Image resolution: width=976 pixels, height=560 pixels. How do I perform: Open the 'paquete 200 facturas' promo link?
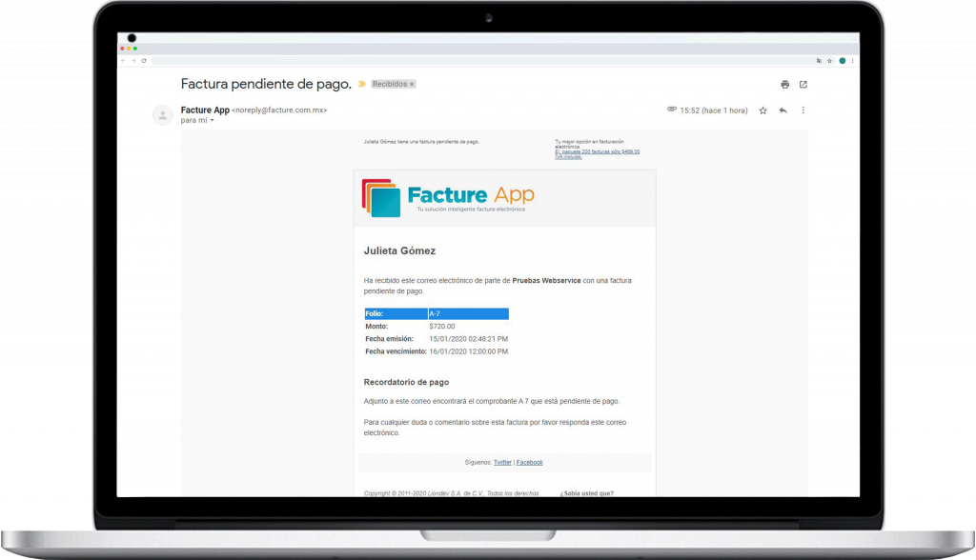point(596,151)
